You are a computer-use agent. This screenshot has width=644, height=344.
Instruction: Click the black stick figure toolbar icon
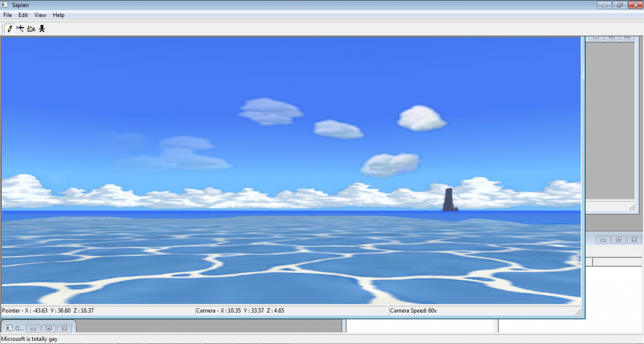(x=42, y=29)
